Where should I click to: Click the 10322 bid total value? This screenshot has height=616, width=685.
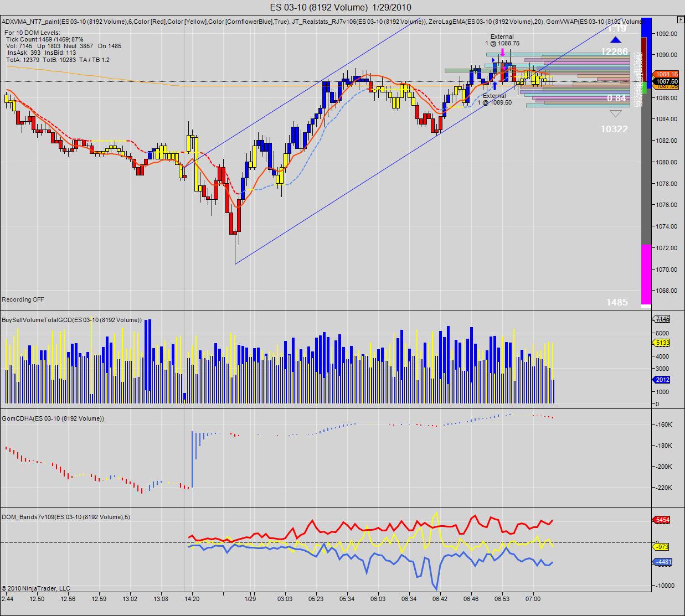pyautogui.click(x=615, y=129)
